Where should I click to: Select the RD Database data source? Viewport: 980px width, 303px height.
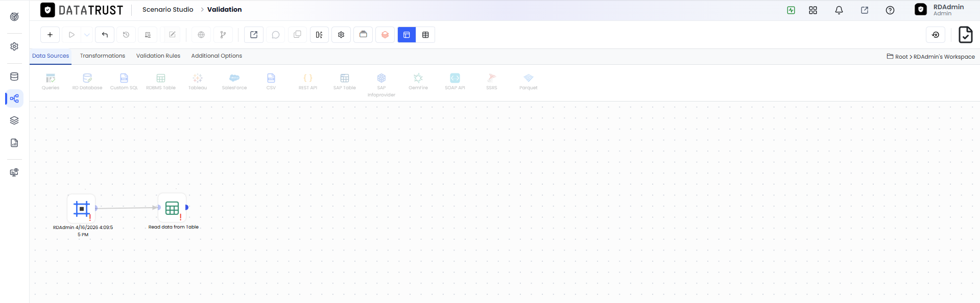tap(87, 82)
